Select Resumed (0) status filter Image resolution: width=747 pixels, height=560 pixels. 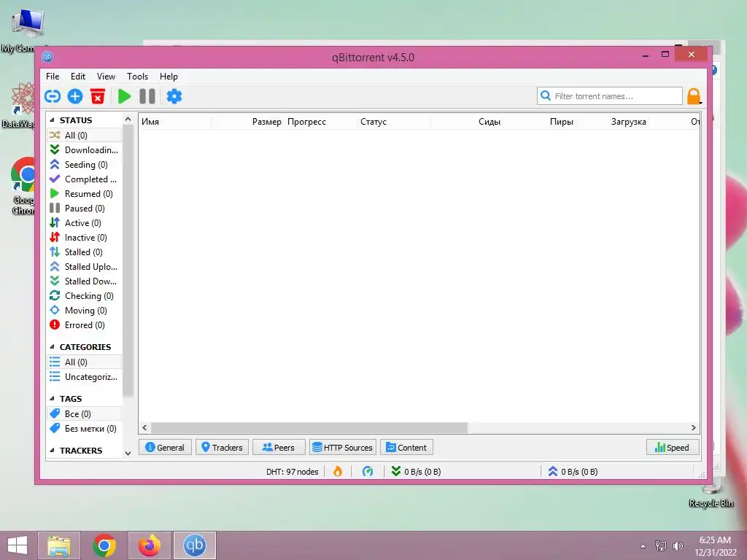tap(85, 194)
